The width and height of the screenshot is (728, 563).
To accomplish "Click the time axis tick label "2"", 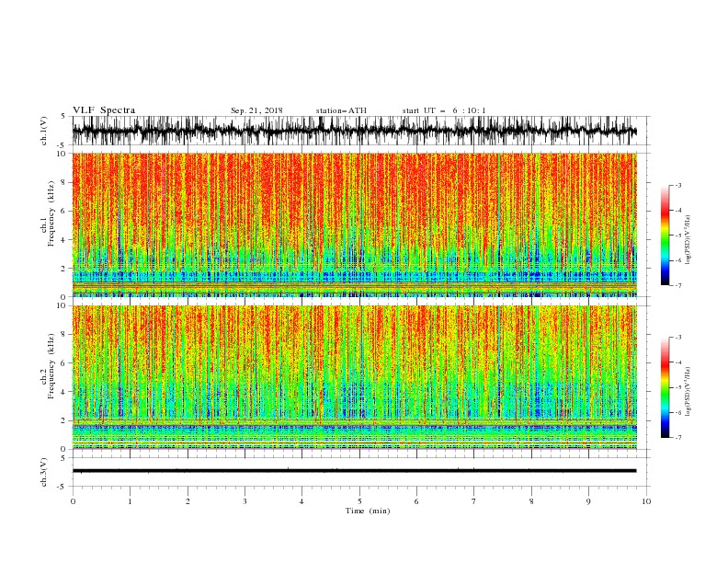I will pos(188,501).
